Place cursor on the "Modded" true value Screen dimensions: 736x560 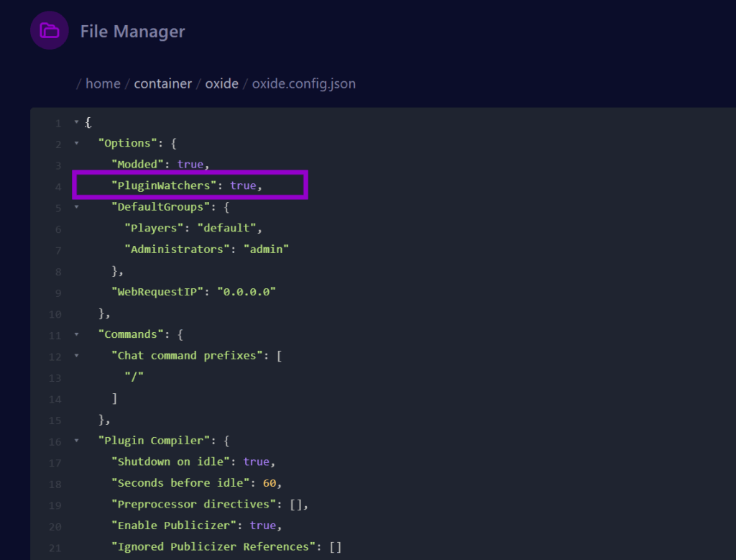(190, 165)
